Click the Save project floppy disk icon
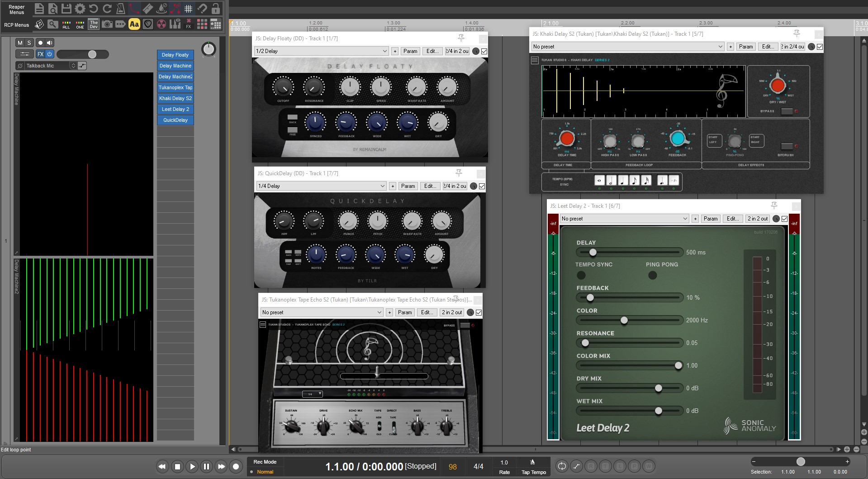Image resolution: width=868 pixels, height=479 pixels. [66, 8]
